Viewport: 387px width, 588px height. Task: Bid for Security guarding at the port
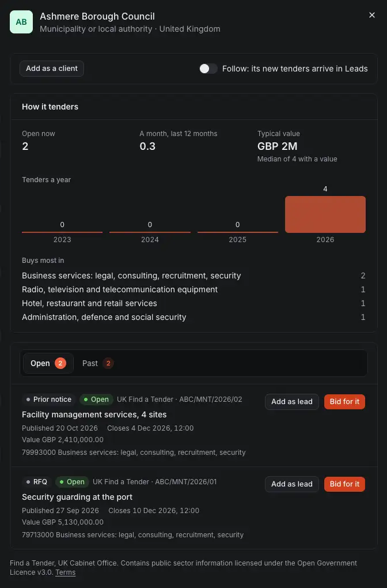pos(344,484)
